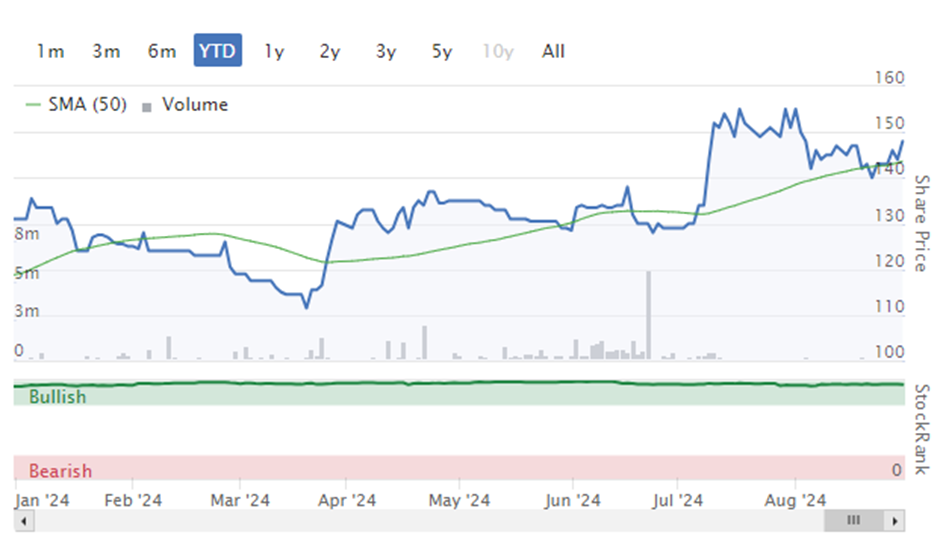940x538 pixels.
Task: Click the Mar '24 axis label
Action: point(240,500)
